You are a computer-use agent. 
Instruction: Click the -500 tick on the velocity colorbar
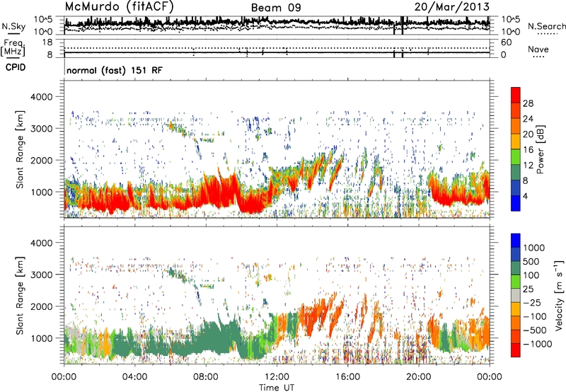click(x=535, y=330)
